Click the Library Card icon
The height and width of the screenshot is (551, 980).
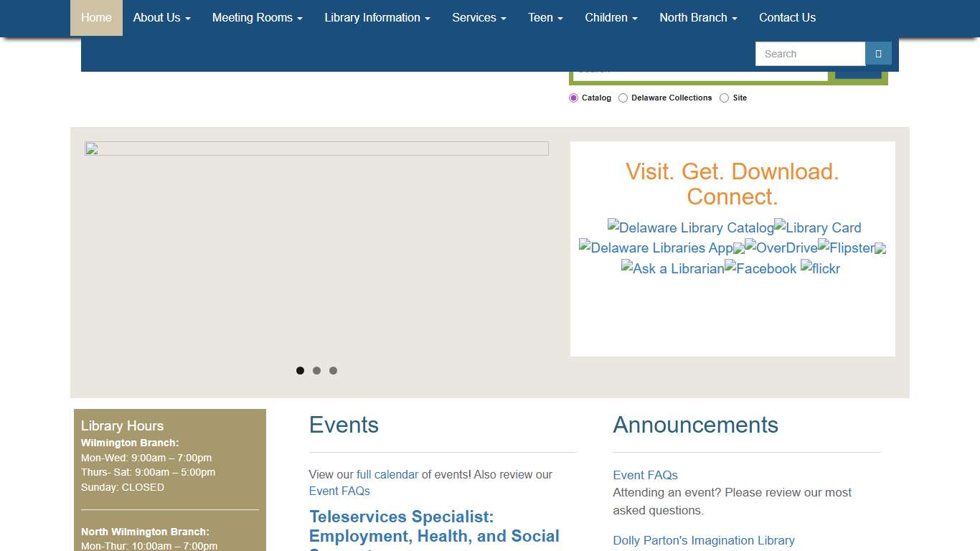coord(817,227)
